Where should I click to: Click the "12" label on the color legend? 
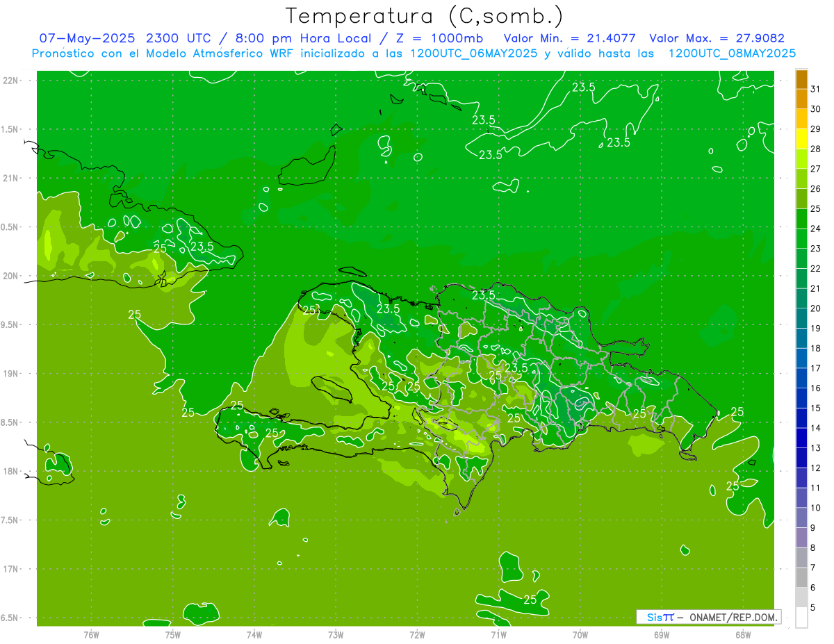(816, 468)
